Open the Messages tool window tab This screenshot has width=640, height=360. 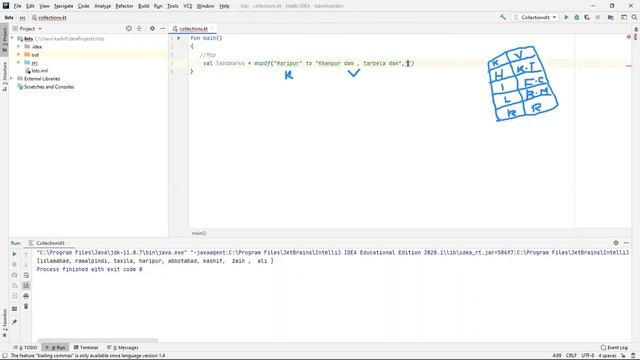pos(123,348)
